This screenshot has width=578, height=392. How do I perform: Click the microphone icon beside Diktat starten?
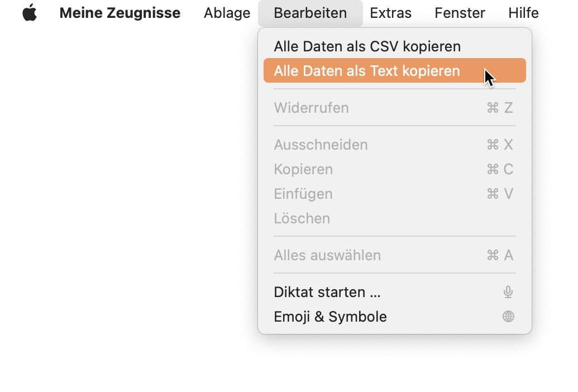click(508, 292)
